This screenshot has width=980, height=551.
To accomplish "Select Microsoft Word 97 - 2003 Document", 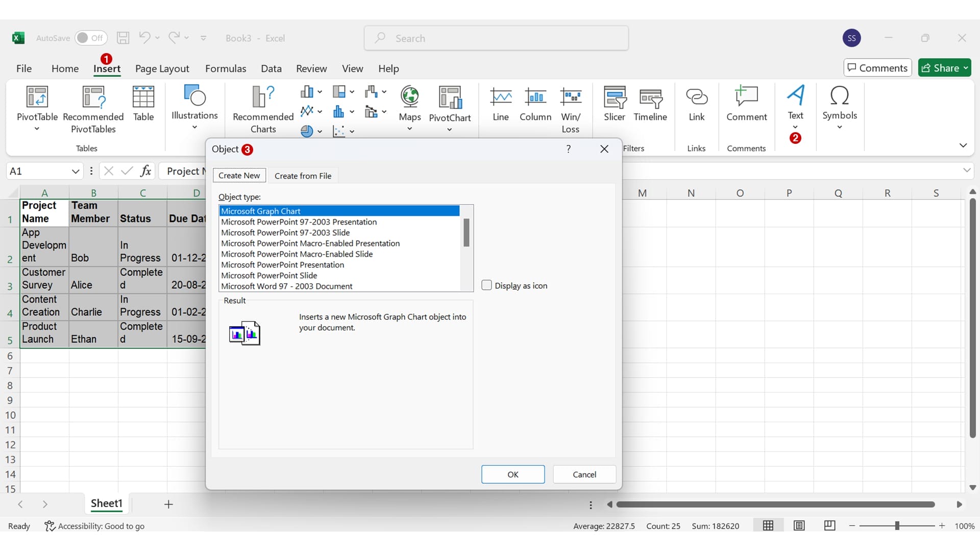I will (x=339, y=286).
